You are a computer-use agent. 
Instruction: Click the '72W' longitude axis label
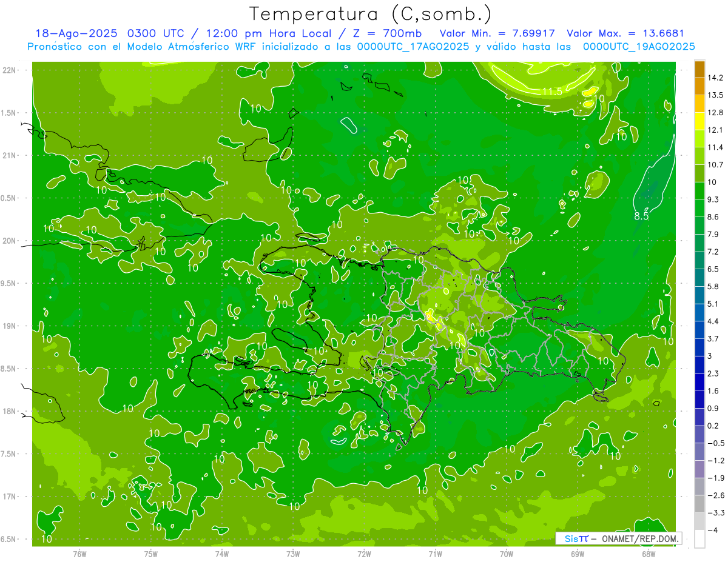[364, 554]
